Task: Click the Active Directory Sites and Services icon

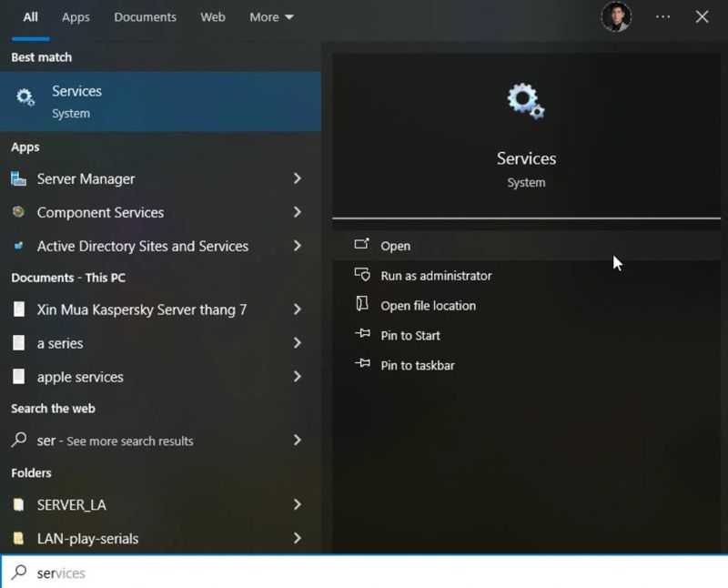Action: pos(19,246)
